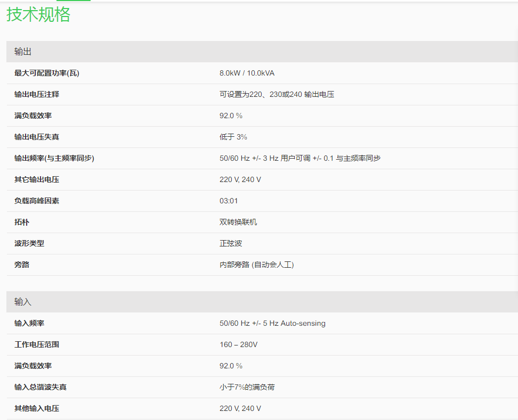Click the 03:01 负载高峰因素 value
The height and width of the screenshot is (420, 518).
229,201
